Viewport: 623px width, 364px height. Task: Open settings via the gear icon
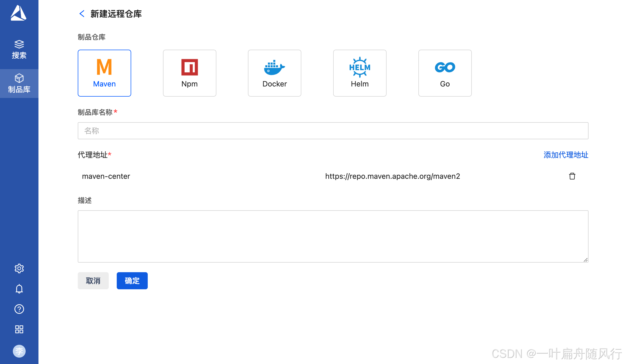(x=19, y=268)
